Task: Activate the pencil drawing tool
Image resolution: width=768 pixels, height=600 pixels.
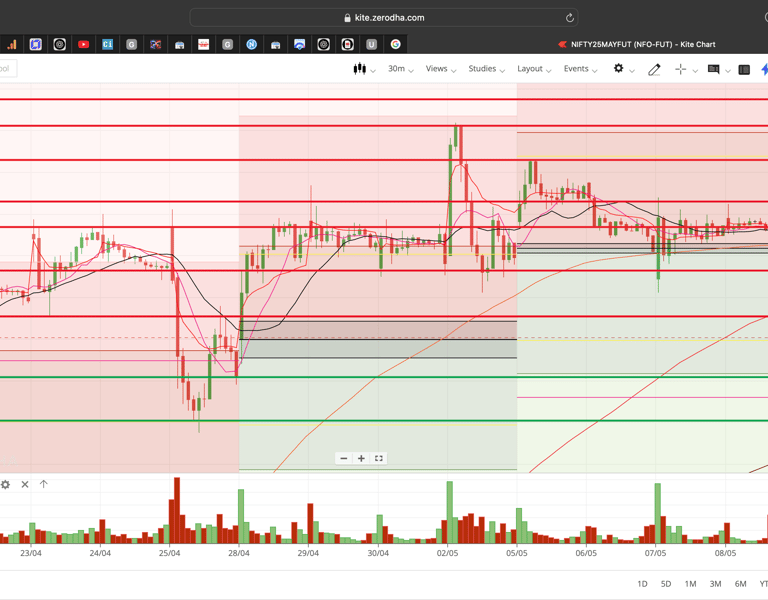Action: pos(654,70)
